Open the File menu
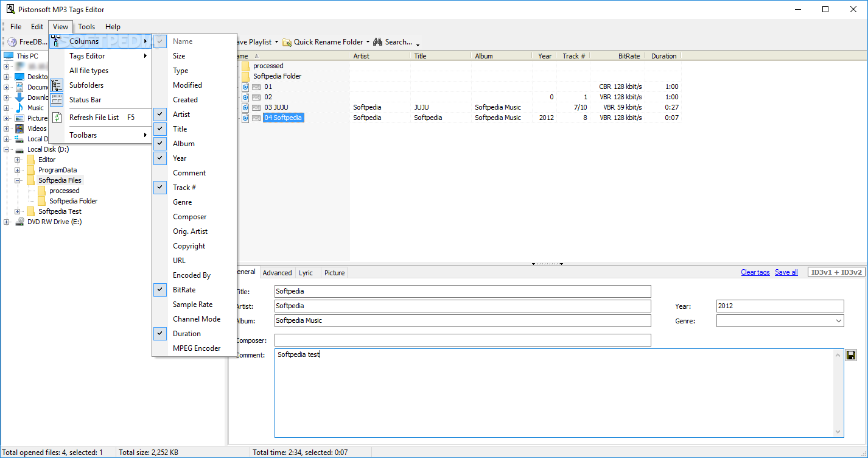The height and width of the screenshot is (458, 868). pos(16,27)
